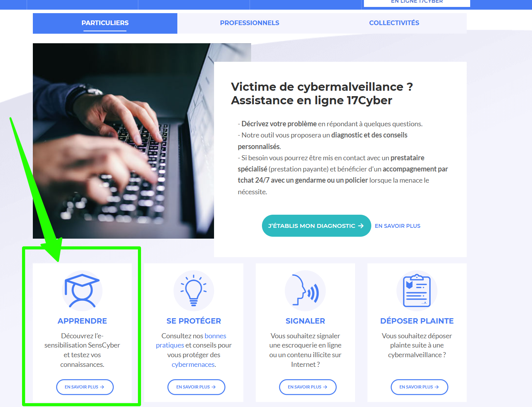Viewport: 532px width, 407px height.
Task: Open the bonnes pratiques link
Action: coord(191,341)
